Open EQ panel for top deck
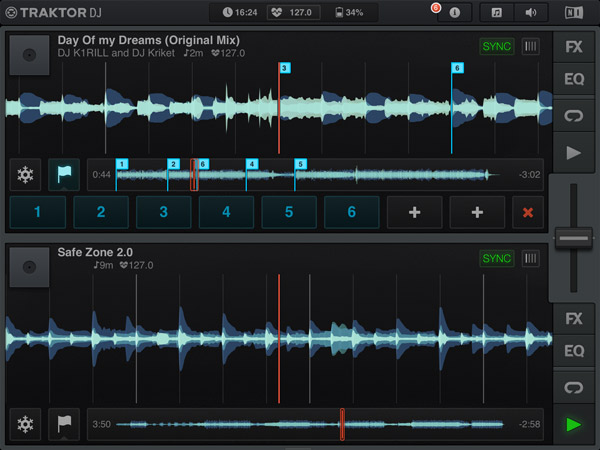Image resolution: width=600 pixels, height=450 pixels. 574,79
